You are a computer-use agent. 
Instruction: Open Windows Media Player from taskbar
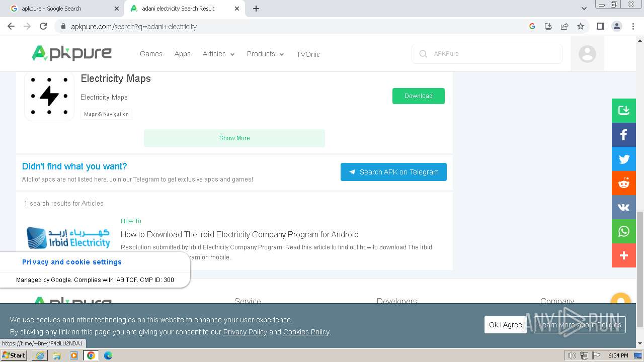[74, 355]
